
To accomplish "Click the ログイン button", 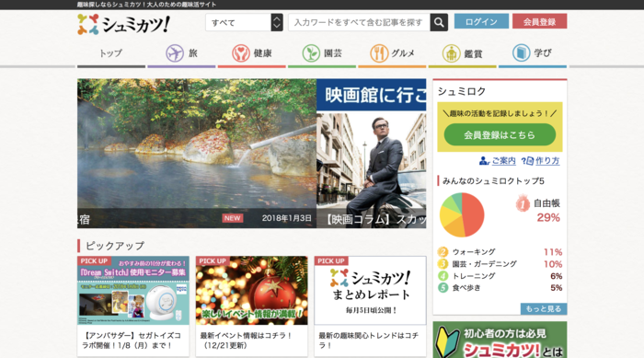I will coord(481,21).
